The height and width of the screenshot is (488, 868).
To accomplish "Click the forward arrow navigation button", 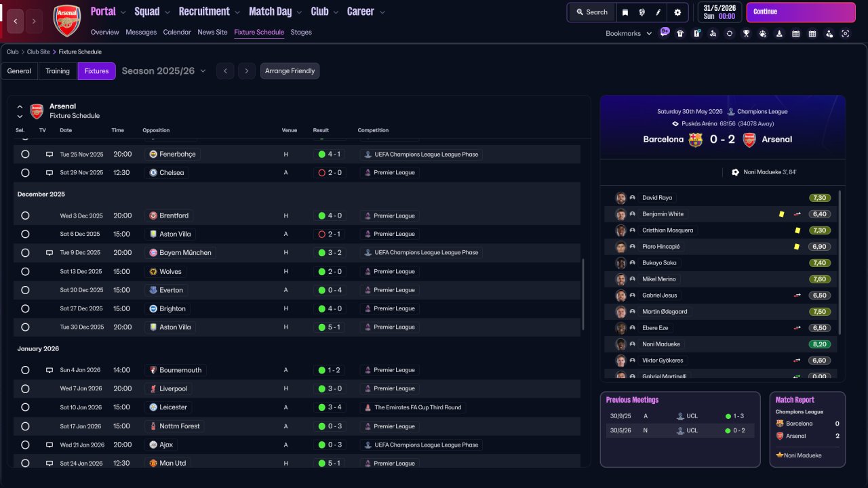I will point(34,21).
